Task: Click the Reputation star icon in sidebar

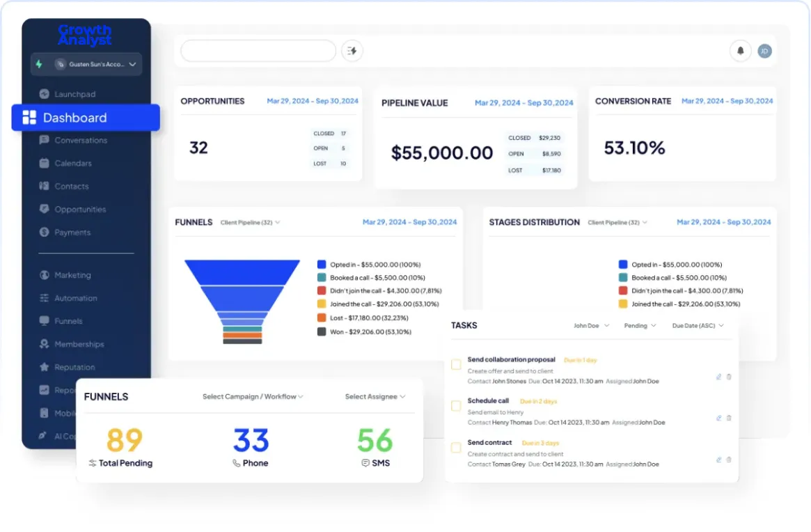Action: [44, 367]
